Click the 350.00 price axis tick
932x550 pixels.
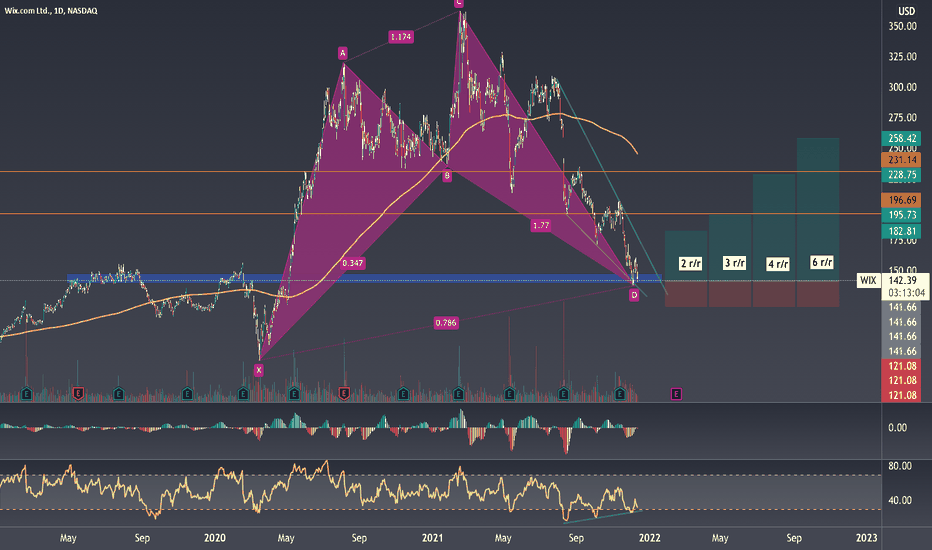click(902, 26)
